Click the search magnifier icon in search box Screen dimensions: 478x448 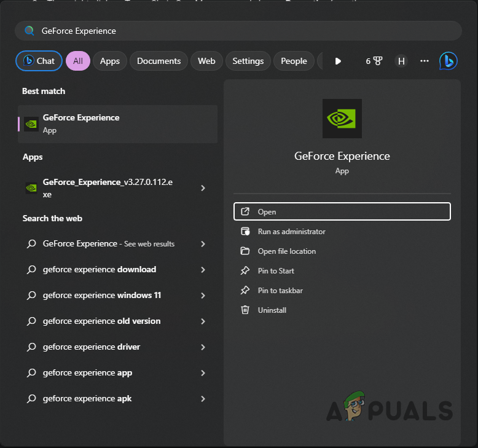[x=29, y=31]
